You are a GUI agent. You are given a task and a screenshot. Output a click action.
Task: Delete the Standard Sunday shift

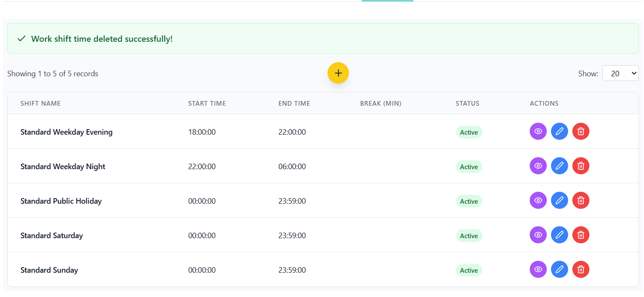pos(580,269)
